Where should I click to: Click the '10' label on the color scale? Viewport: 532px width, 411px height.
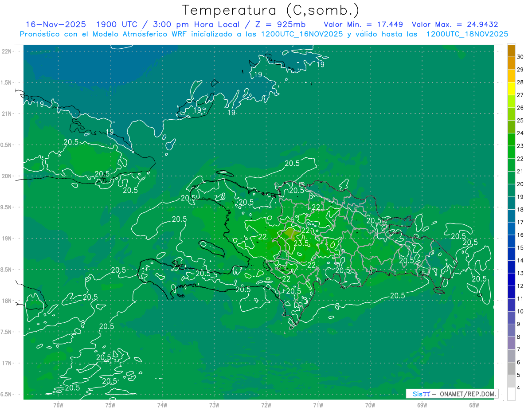coord(520,311)
